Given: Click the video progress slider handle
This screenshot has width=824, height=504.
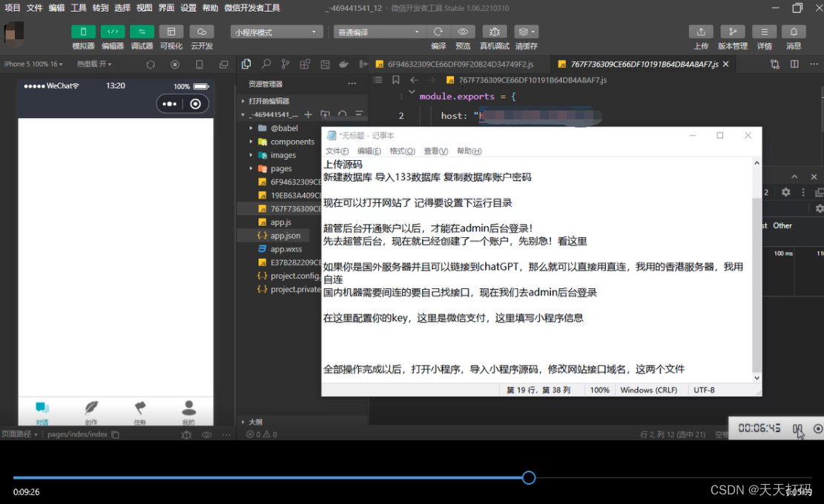Looking at the screenshot, I should coord(529,478).
